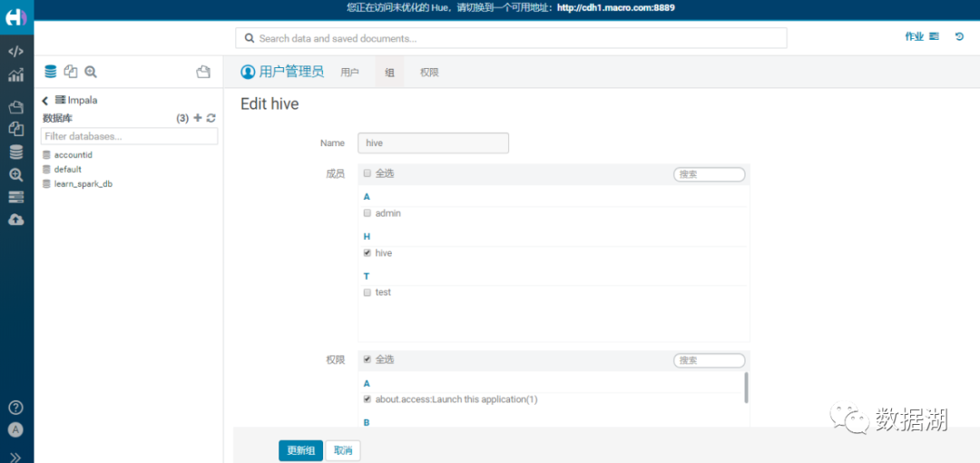Select the magnifier icon in assist panel

coord(91,72)
